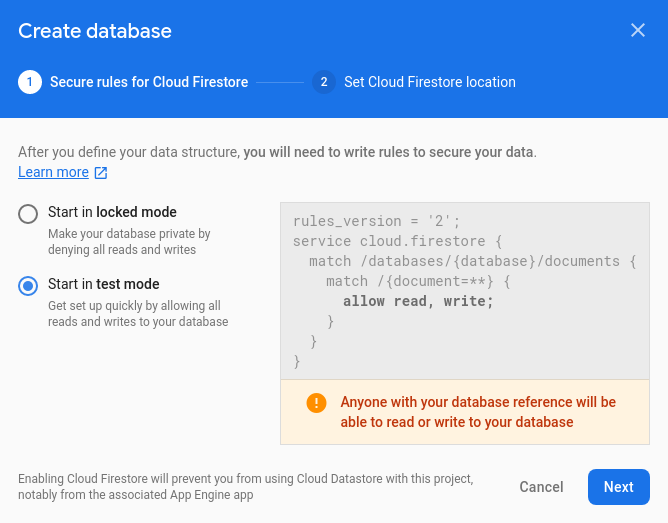This screenshot has height=523, width=668.
Task: Click the red database reference warning text
Action: coord(478,412)
